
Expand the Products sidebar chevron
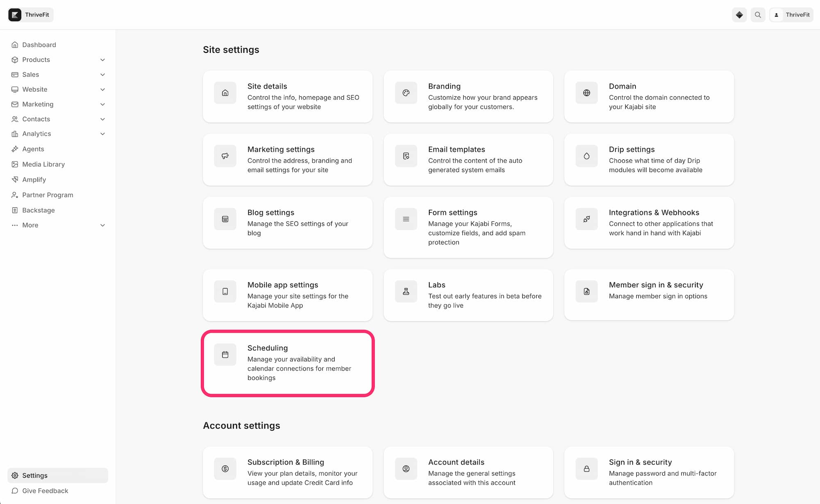coord(102,60)
